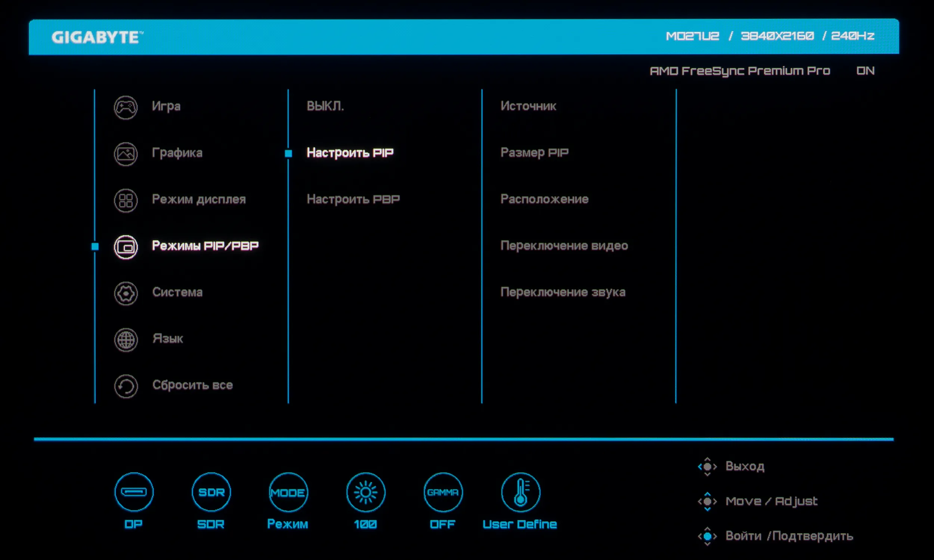Open the Источник source option

[528, 106]
